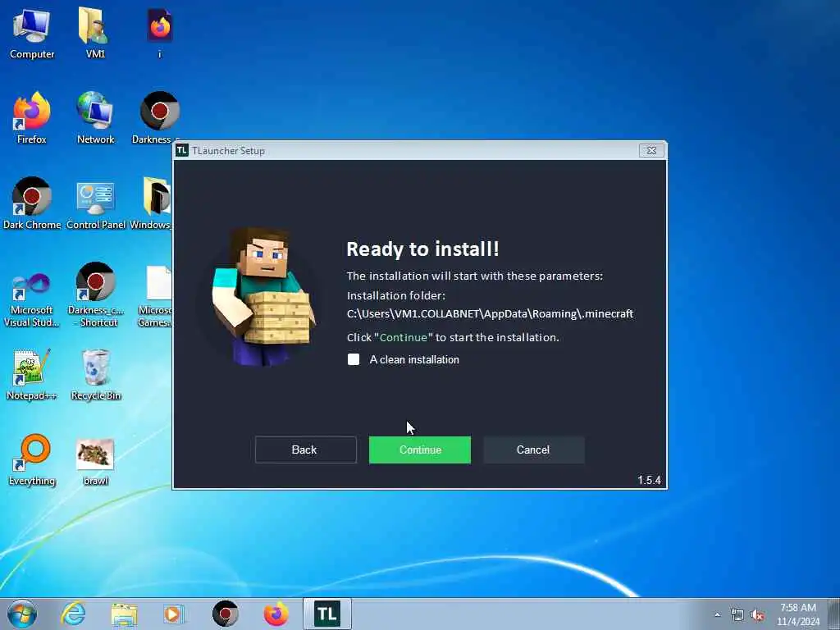Click the version number 1.5.4
The image size is (840, 630).
(649, 480)
